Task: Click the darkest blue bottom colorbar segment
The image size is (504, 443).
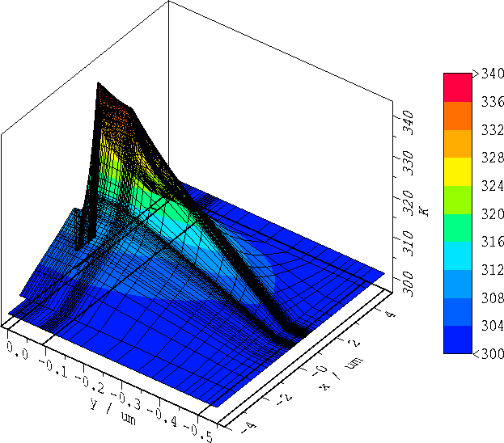Action: coord(458,340)
